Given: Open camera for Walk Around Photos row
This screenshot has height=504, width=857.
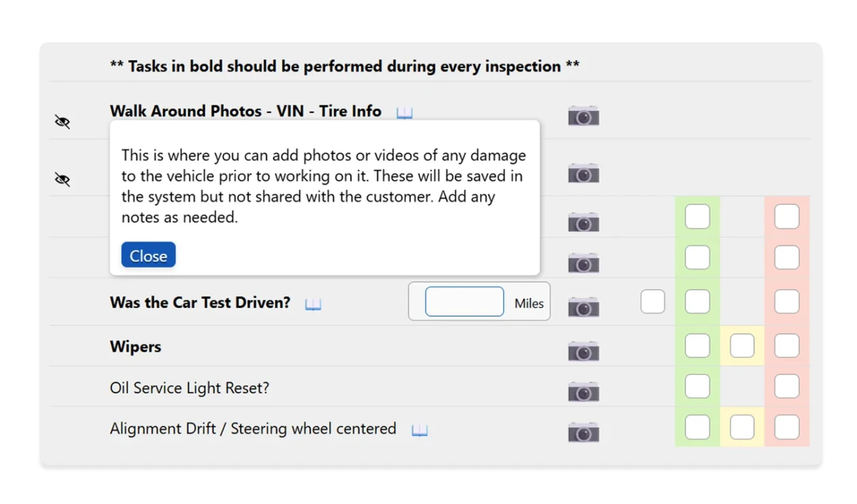Looking at the screenshot, I should [x=583, y=115].
